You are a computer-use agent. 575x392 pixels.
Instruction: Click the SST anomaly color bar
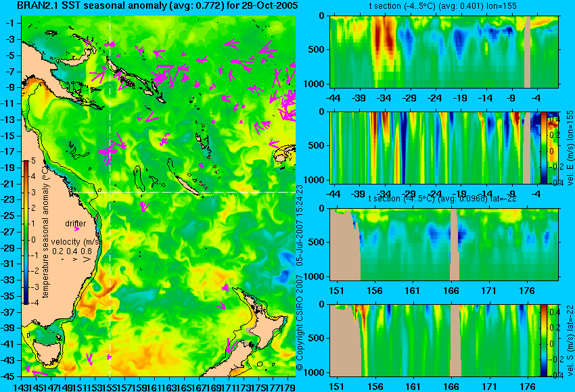(x=26, y=232)
